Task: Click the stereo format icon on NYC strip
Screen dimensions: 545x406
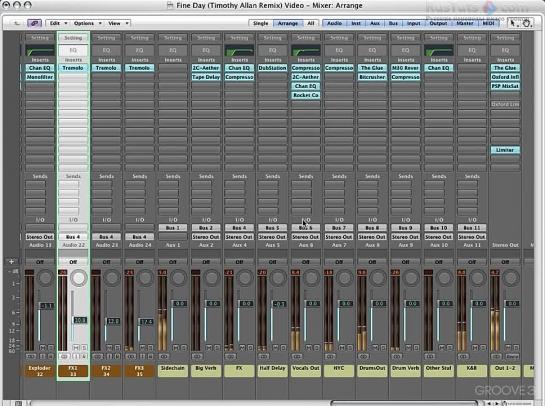Action: click(x=330, y=356)
